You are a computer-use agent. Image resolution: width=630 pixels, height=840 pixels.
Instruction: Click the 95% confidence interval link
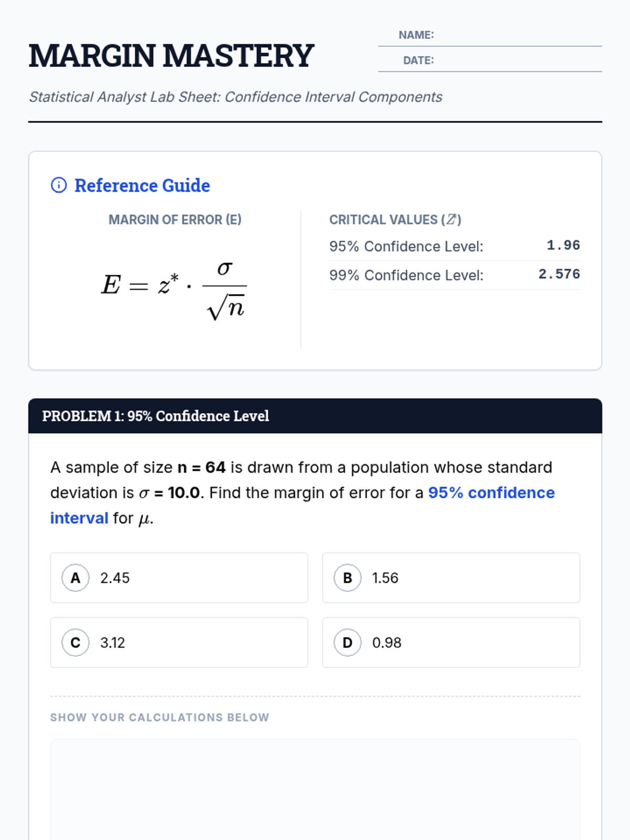(x=491, y=493)
